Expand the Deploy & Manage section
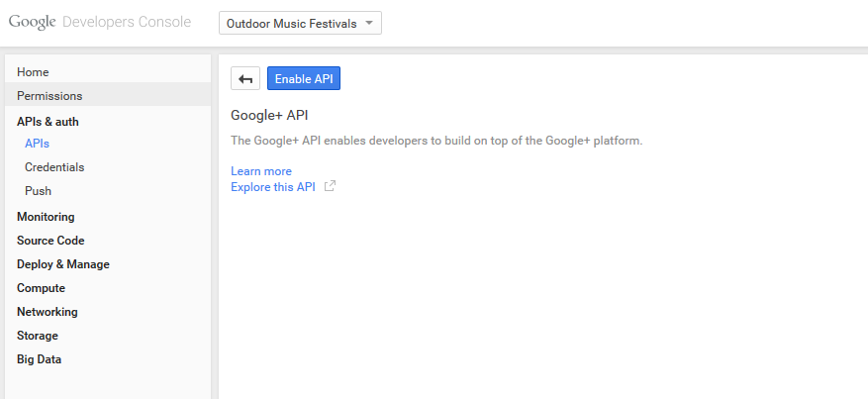 63,264
